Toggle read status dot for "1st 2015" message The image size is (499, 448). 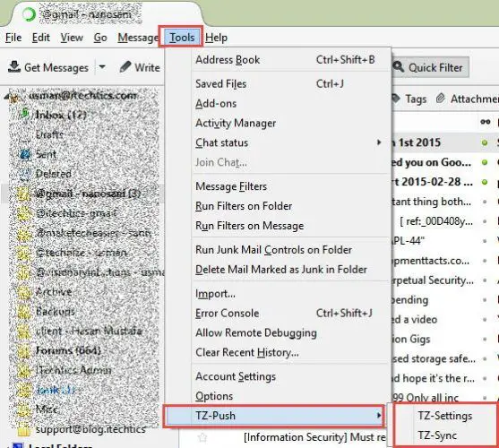point(485,142)
